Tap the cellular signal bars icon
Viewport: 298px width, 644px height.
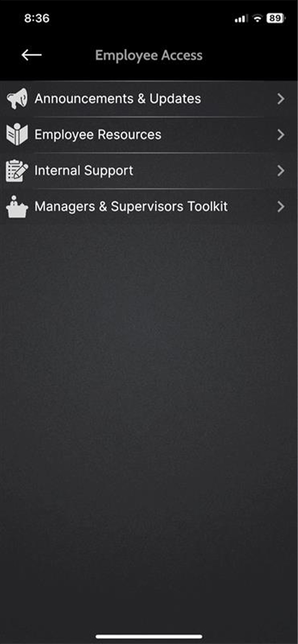(241, 19)
